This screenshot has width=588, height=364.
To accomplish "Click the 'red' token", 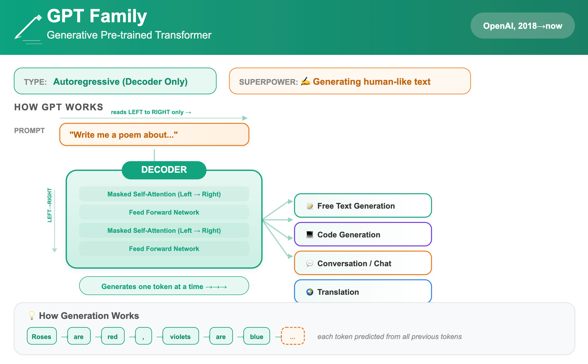I will 113,336.
